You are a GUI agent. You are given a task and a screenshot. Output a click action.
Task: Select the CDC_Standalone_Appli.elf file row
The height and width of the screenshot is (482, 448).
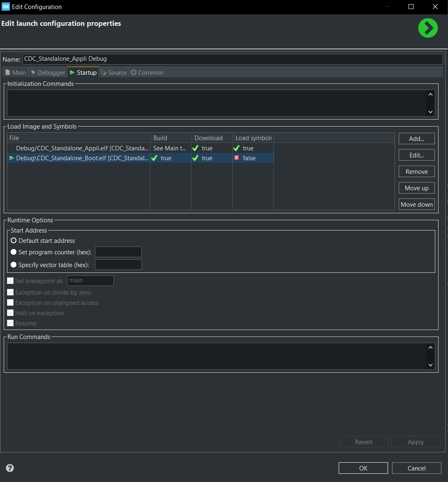pyautogui.click(x=82, y=148)
